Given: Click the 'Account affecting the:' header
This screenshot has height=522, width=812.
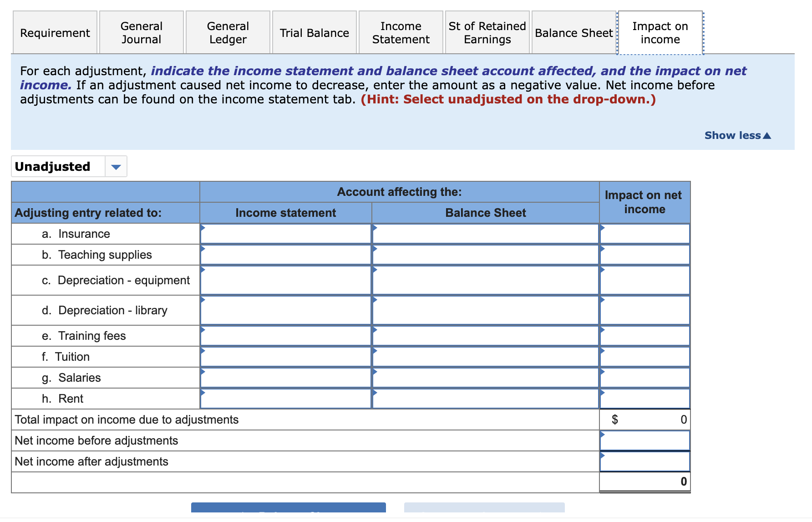Looking at the screenshot, I should point(399,192).
